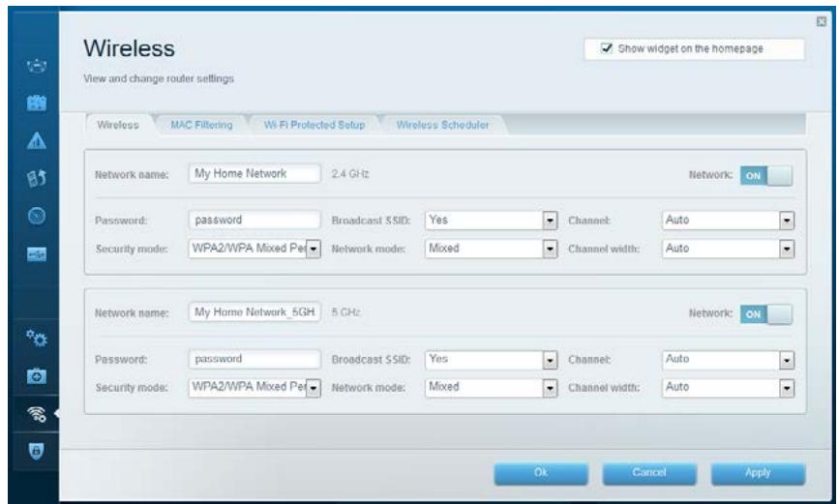Open 5 GHz Channel width dropdown
The width and height of the screenshot is (839, 504).
(x=728, y=387)
